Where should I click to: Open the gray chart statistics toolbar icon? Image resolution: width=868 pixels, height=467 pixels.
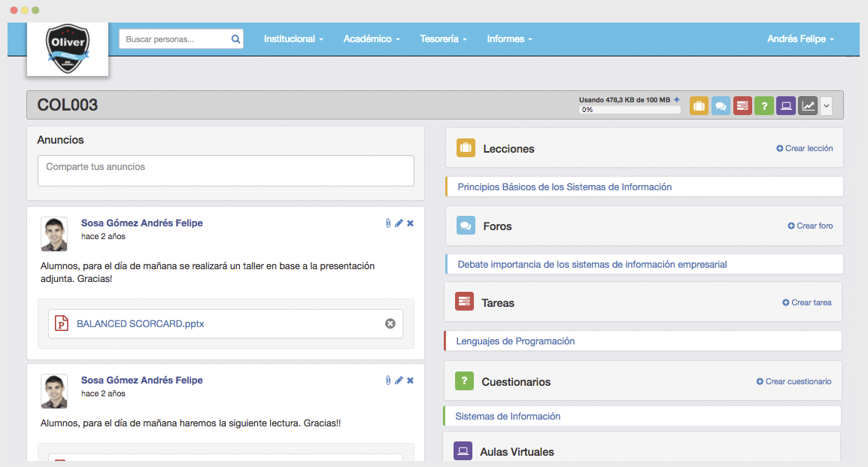tap(808, 105)
